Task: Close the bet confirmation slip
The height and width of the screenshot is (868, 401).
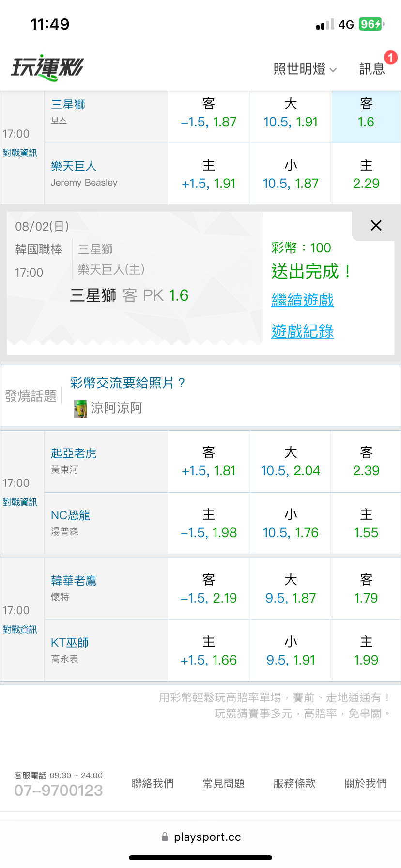Action: (x=376, y=225)
